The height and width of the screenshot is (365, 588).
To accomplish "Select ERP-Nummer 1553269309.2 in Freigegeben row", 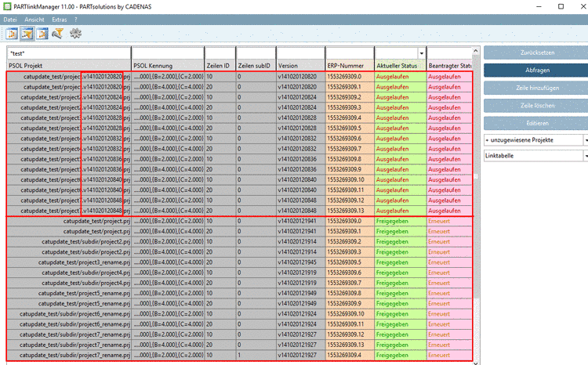I will (x=350, y=242).
